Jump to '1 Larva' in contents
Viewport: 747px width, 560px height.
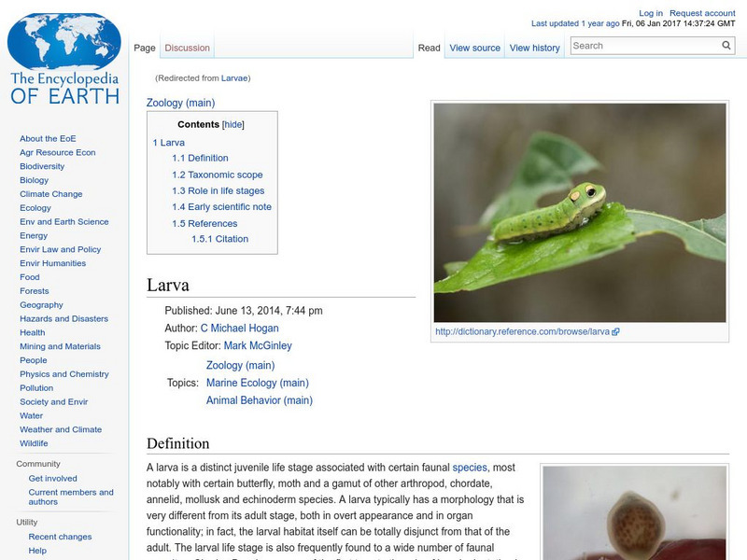coord(169,143)
